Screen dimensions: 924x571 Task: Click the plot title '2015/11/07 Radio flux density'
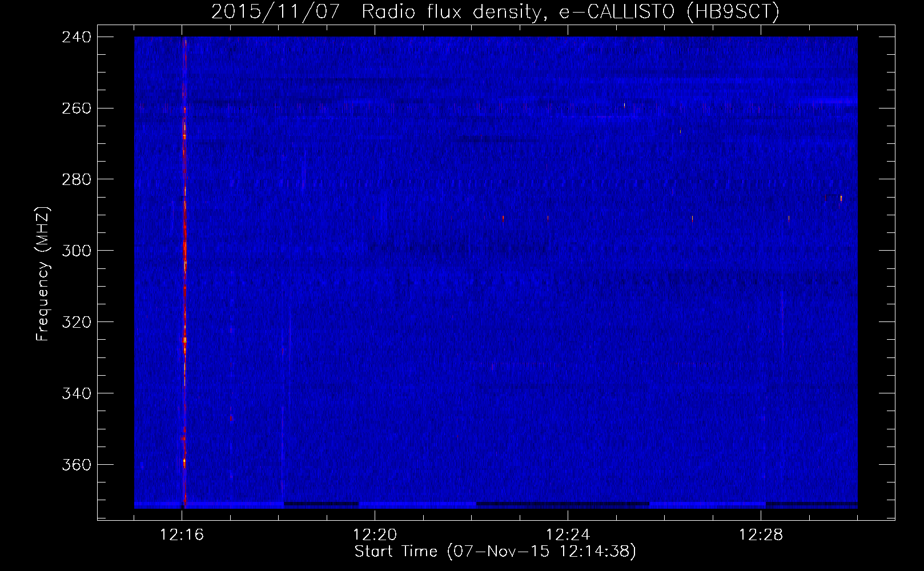pyautogui.click(x=495, y=12)
